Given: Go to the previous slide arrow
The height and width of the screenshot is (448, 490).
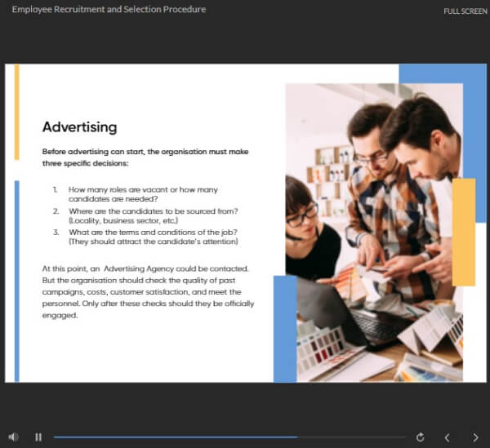Looking at the screenshot, I should (447, 437).
